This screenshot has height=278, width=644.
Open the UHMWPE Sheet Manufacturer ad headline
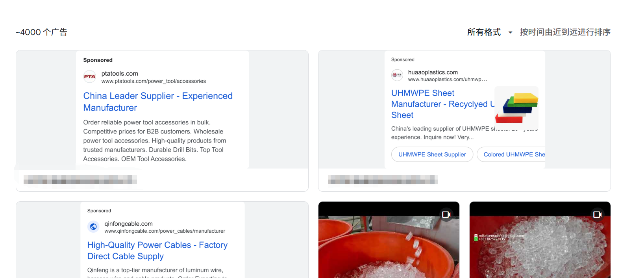442,104
